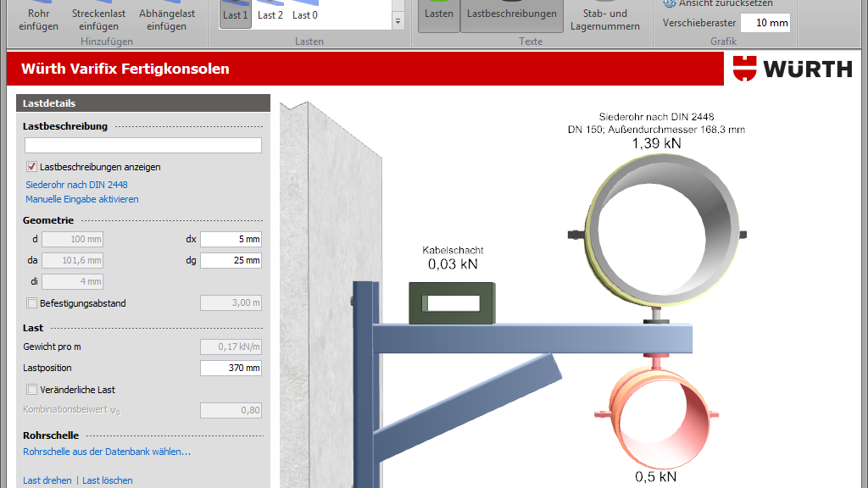Expand the Lasten gallery dropdown arrow
868x488 pixels.
(x=398, y=21)
